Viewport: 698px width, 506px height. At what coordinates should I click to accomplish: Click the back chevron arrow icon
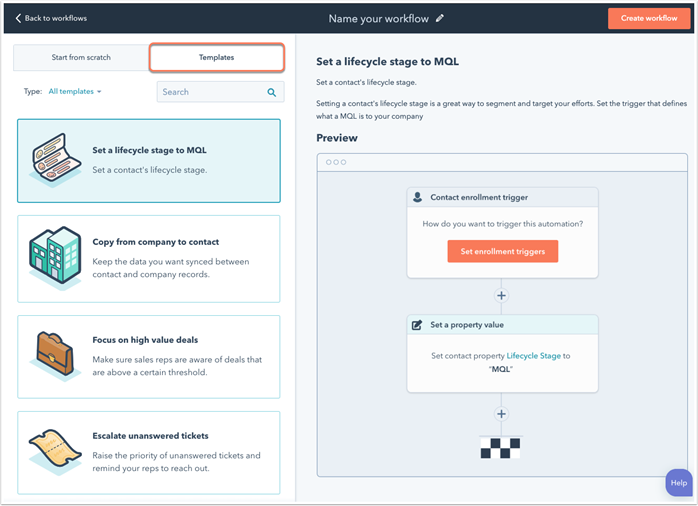[18, 18]
